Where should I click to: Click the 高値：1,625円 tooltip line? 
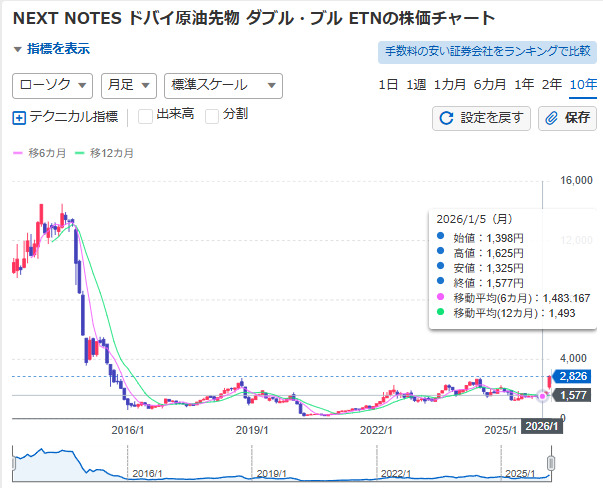coord(480,253)
